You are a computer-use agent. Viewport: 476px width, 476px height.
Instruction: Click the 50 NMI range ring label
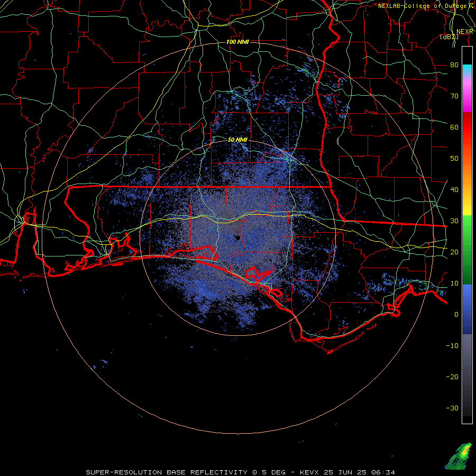pyautogui.click(x=237, y=140)
